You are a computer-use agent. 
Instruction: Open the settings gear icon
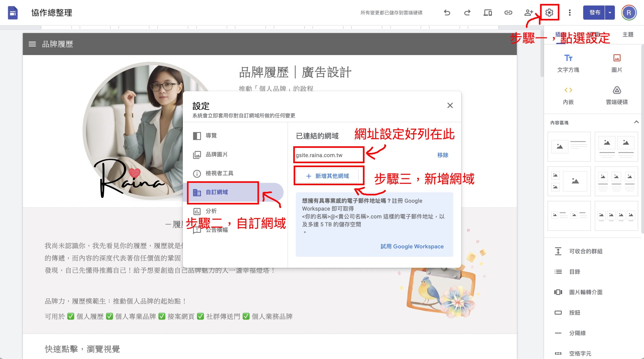pyautogui.click(x=549, y=13)
